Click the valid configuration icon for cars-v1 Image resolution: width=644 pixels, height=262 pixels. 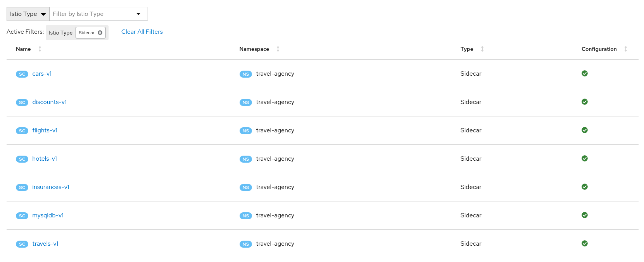585,73
